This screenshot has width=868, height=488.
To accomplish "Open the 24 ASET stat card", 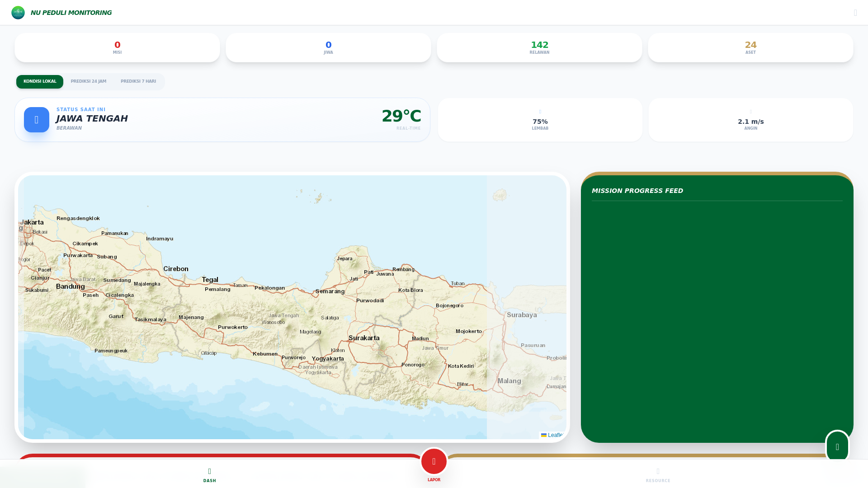I will click(750, 47).
